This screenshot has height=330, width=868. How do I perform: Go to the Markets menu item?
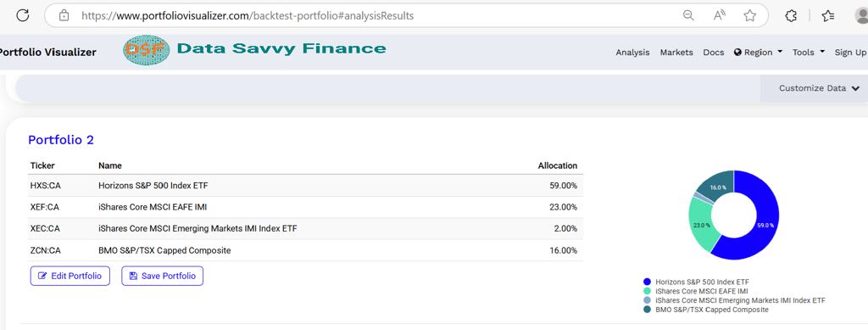point(676,52)
